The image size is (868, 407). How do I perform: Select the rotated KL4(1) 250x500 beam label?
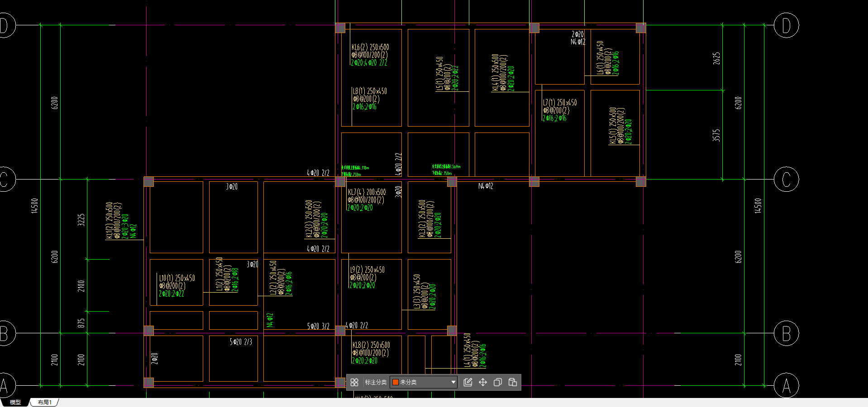tap(495, 73)
